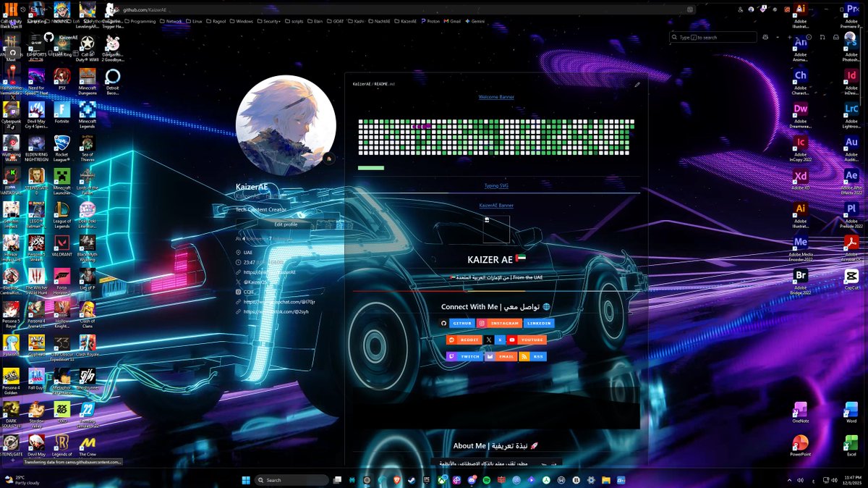This screenshot has width=868, height=488.
Task: Open the KaizerAE Banner link
Action: [x=496, y=206]
